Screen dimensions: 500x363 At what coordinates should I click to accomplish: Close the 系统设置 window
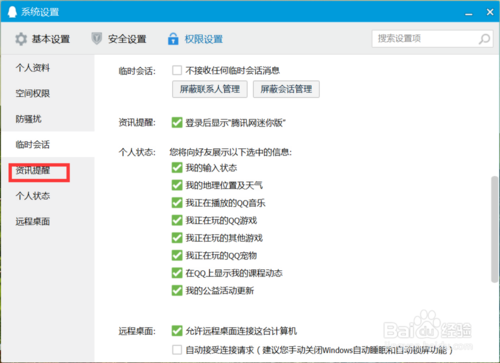pos(490,12)
